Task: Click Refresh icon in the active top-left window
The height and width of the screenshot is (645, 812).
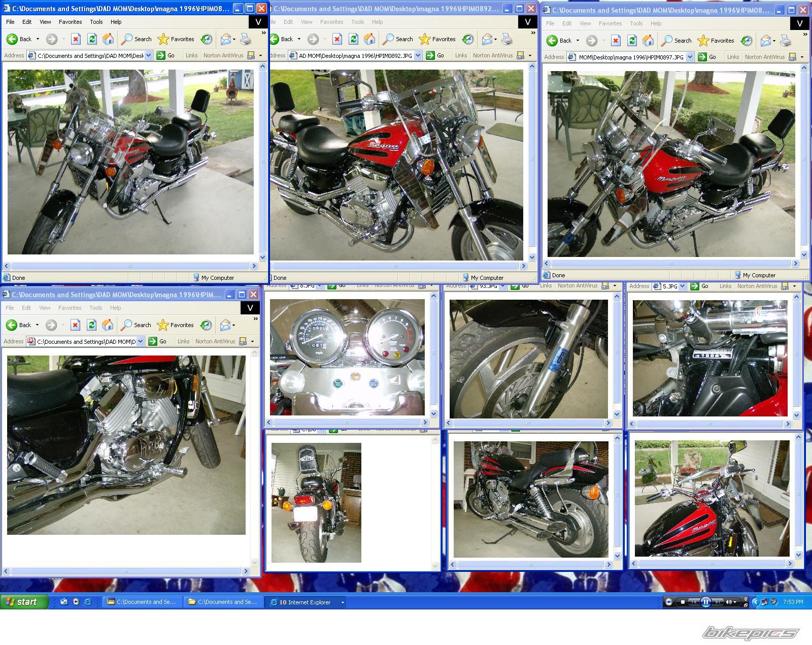Action: click(92, 39)
